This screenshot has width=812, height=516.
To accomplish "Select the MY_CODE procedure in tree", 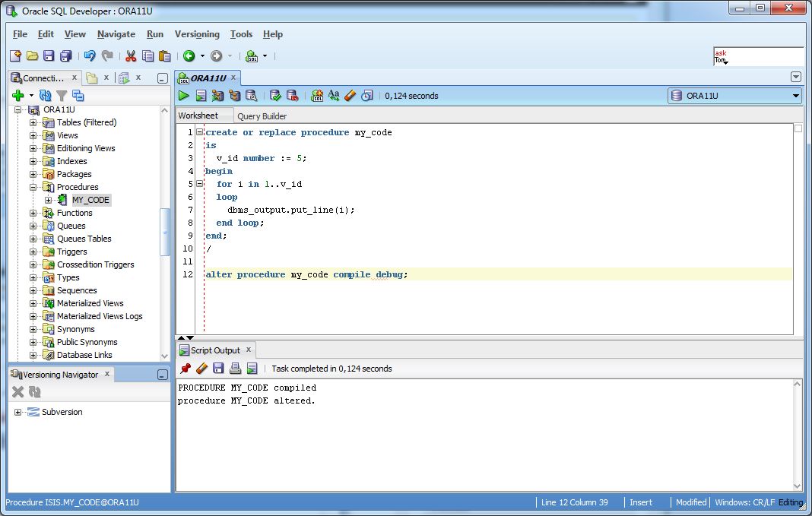I will tap(90, 201).
